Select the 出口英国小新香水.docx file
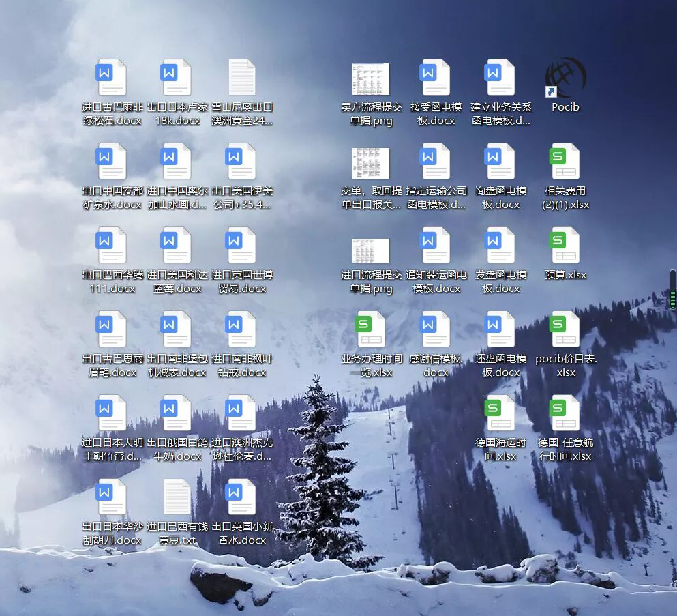This screenshot has width=677, height=616. 241,497
